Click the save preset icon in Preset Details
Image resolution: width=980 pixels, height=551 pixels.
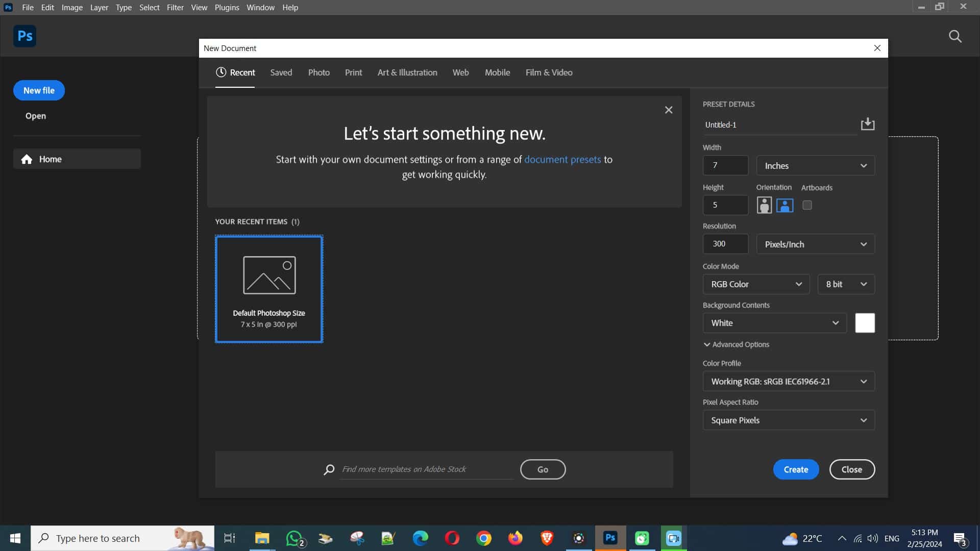coord(868,124)
